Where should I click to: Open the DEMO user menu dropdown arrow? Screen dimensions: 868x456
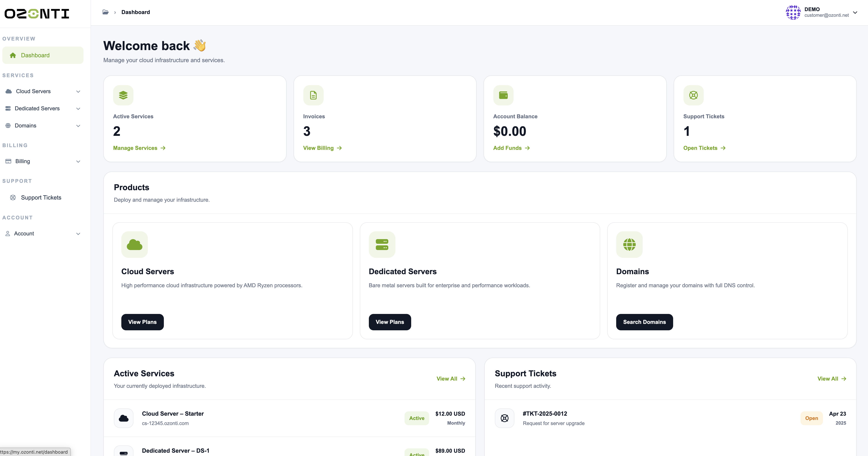point(855,12)
